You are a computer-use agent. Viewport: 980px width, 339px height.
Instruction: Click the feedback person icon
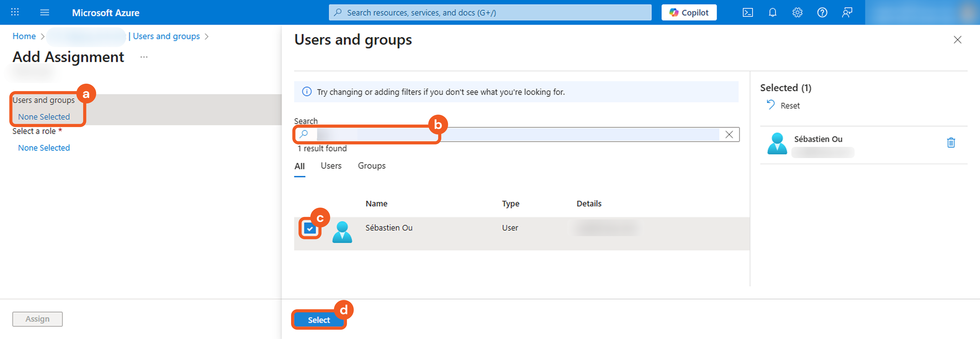tap(847, 13)
